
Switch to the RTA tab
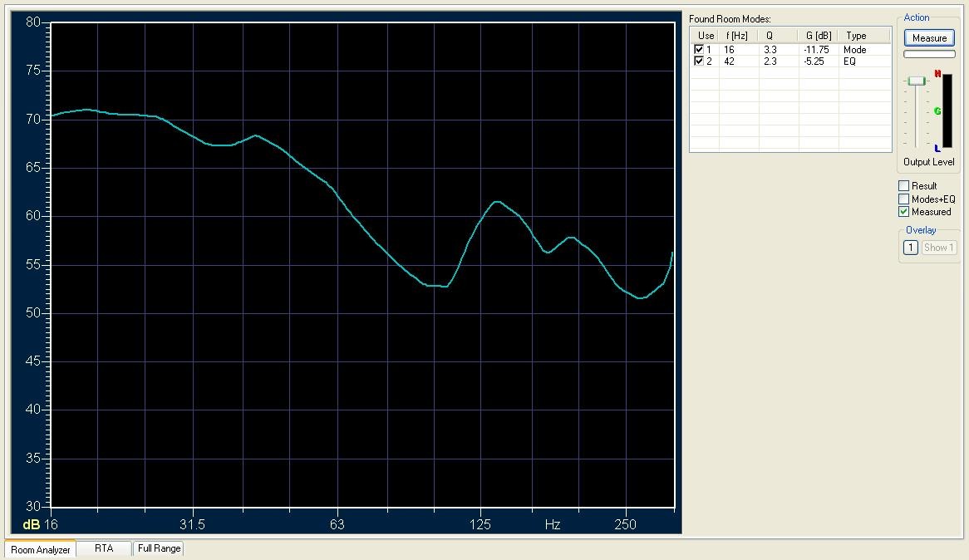[104, 548]
